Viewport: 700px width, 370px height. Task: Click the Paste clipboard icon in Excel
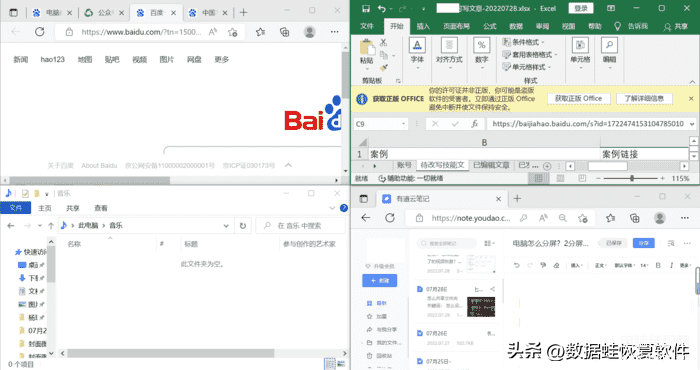tap(367, 48)
